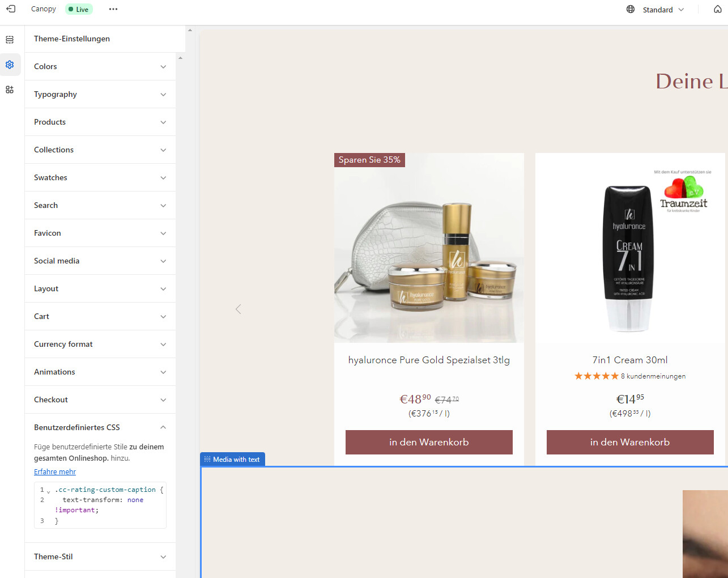This screenshot has width=728, height=578.
Task: Add 7in1 Cream 30ml to Warenkorb
Action: (x=630, y=442)
